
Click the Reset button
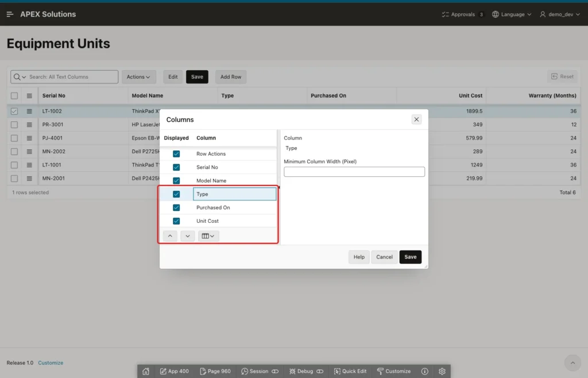click(x=562, y=76)
